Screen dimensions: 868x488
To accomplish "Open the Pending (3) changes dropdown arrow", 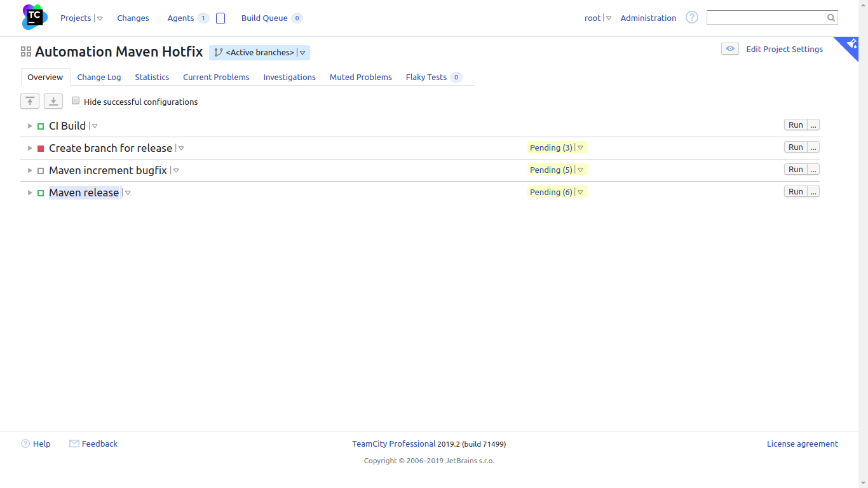I will tap(580, 147).
